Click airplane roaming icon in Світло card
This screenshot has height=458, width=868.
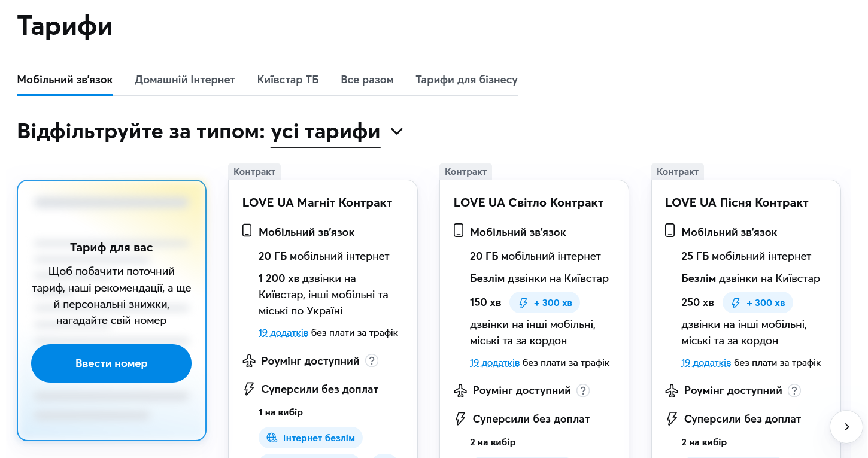click(x=460, y=391)
